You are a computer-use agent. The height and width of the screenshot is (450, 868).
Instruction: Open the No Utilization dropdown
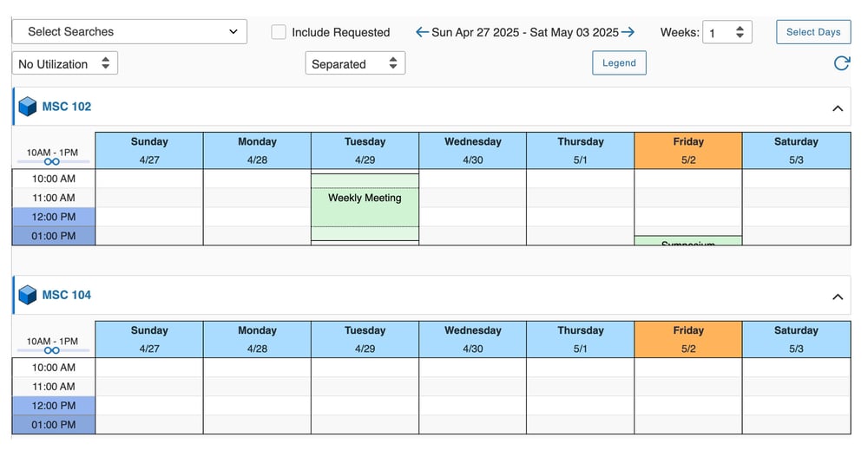pyautogui.click(x=65, y=63)
